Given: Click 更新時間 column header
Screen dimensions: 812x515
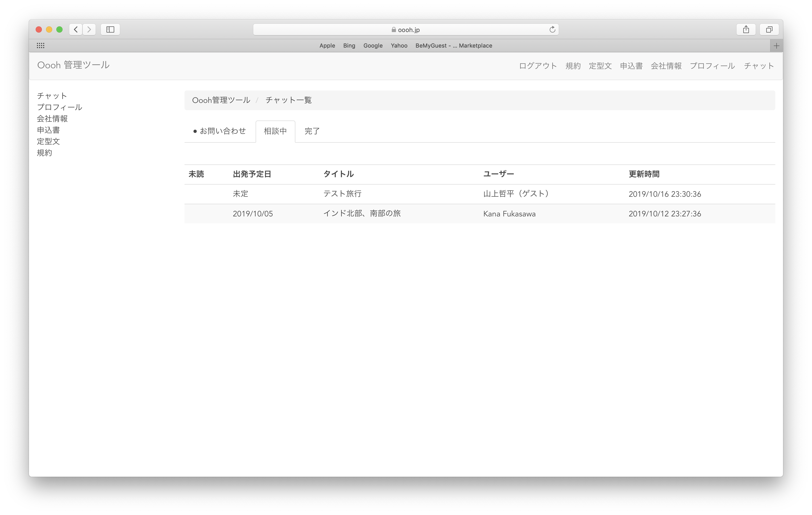Looking at the screenshot, I should 644,174.
